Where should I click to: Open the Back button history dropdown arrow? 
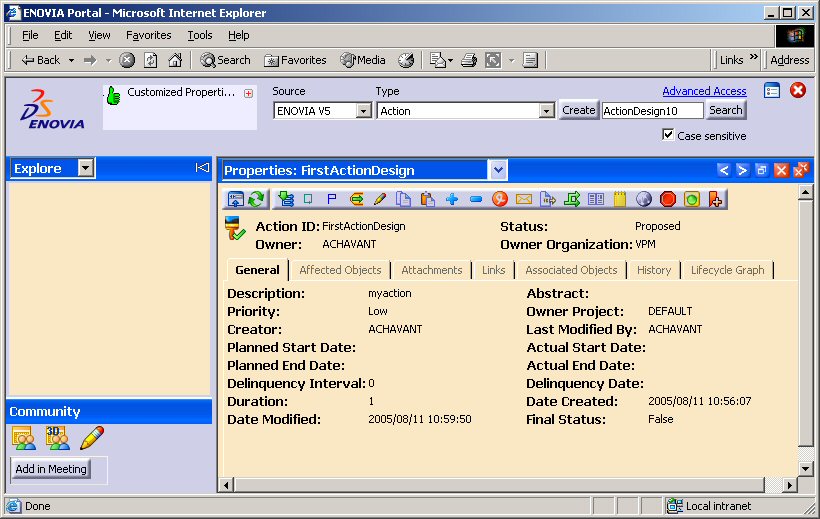coord(72,61)
